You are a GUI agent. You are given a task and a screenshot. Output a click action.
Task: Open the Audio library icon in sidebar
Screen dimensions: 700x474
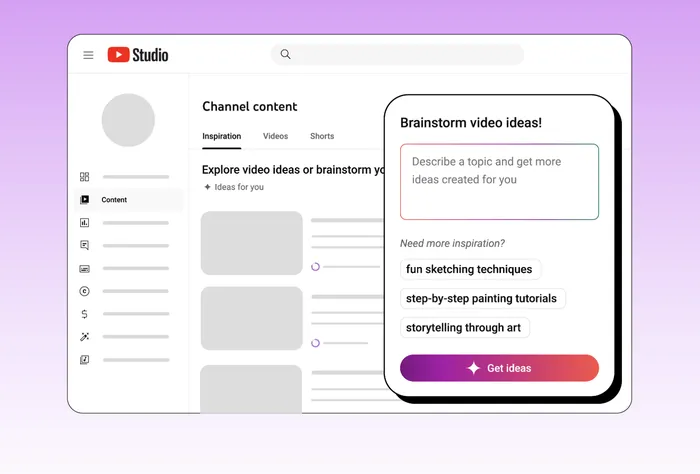(x=85, y=360)
